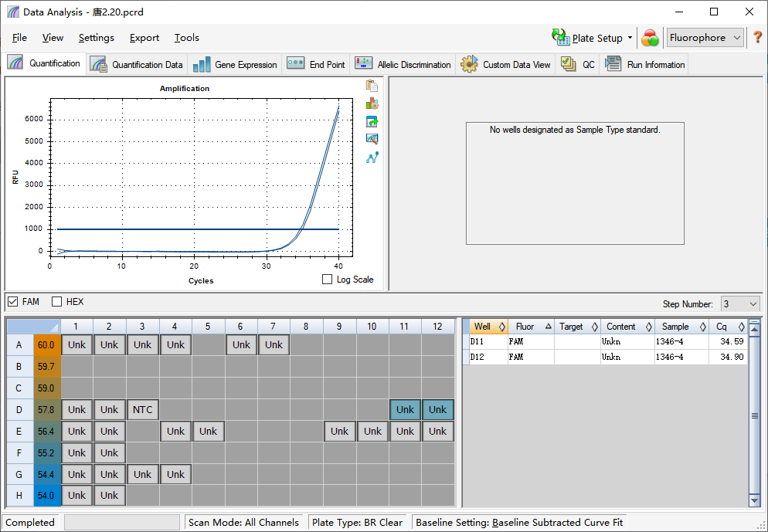
Task: Open the Tools menu
Action: [187, 38]
